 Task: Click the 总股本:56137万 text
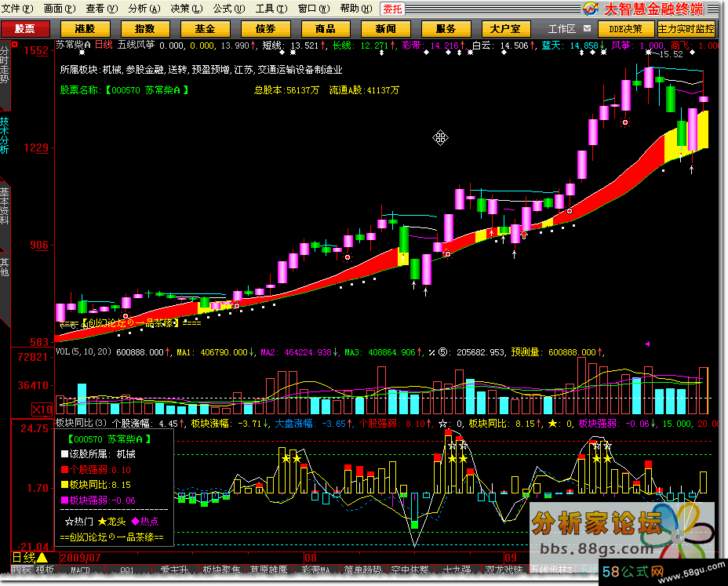286,90
